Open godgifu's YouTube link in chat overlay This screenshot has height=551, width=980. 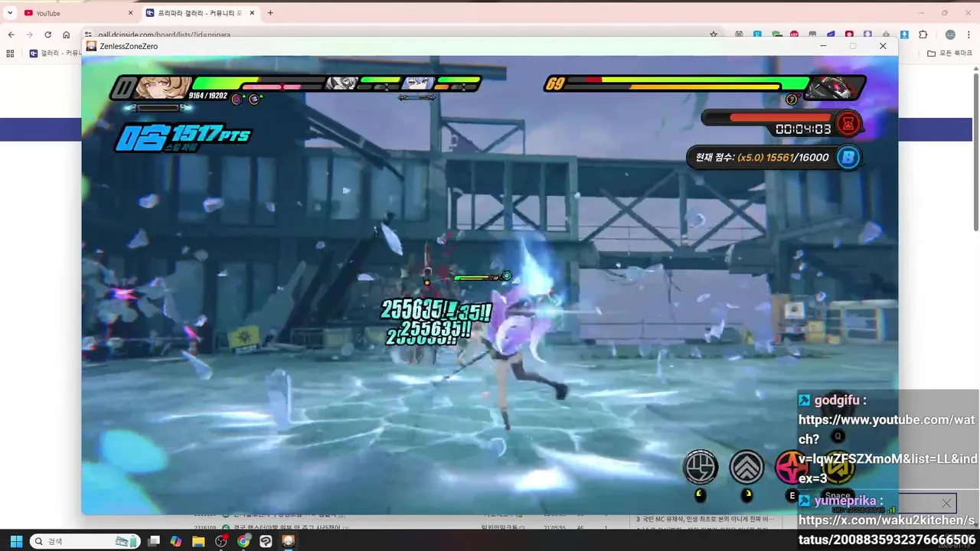[887, 448]
